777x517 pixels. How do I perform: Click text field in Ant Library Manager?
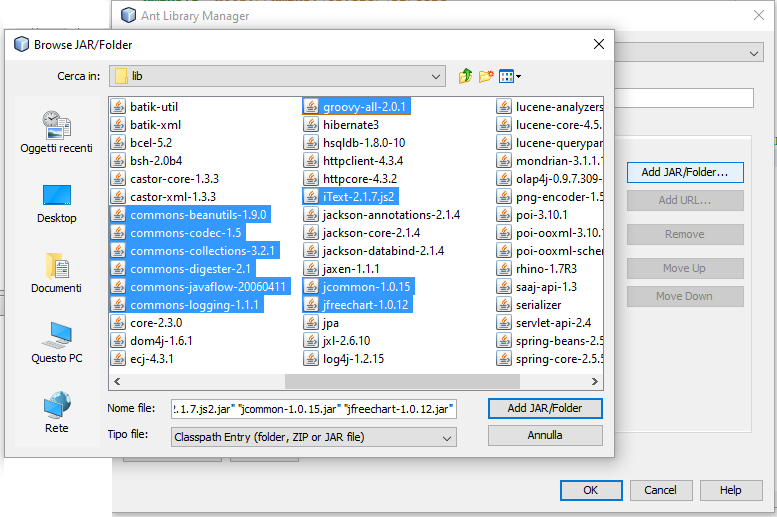tap(684, 98)
